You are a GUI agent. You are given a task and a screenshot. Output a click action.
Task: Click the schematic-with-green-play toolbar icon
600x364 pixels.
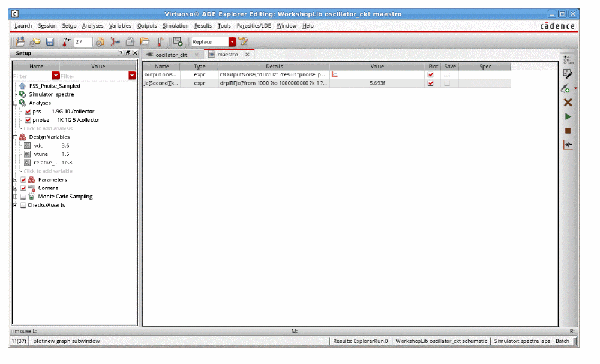click(178, 41)
